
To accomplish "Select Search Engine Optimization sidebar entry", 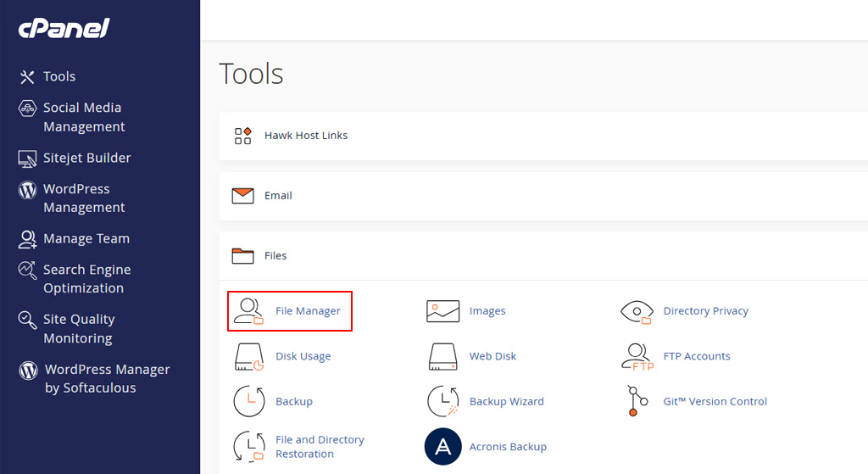I will tap(87, 278).
